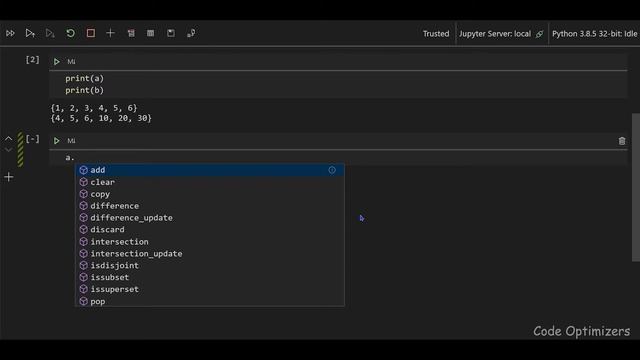Choose issubset suggestion

coord(210,277)
